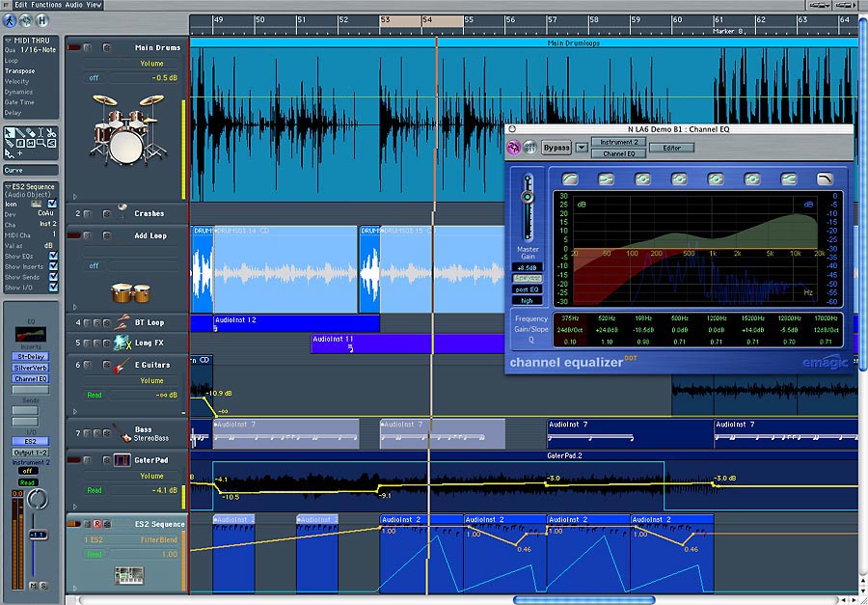Uncheck the Show Inserts checkbox
The width and height of the screenshot is (868, 605).
coord(53,266)
